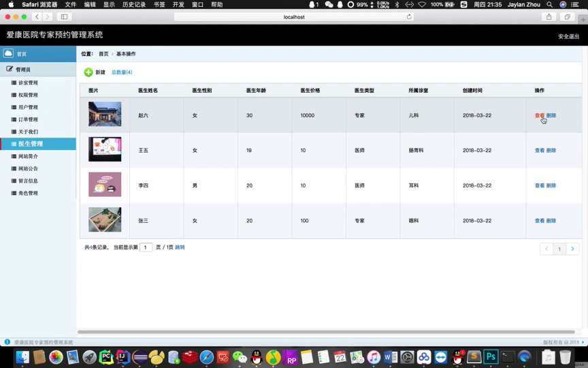Click the 首页 breadcrumb link
The height and width of the screenshot is (368, 588).
tap(103, 54)
